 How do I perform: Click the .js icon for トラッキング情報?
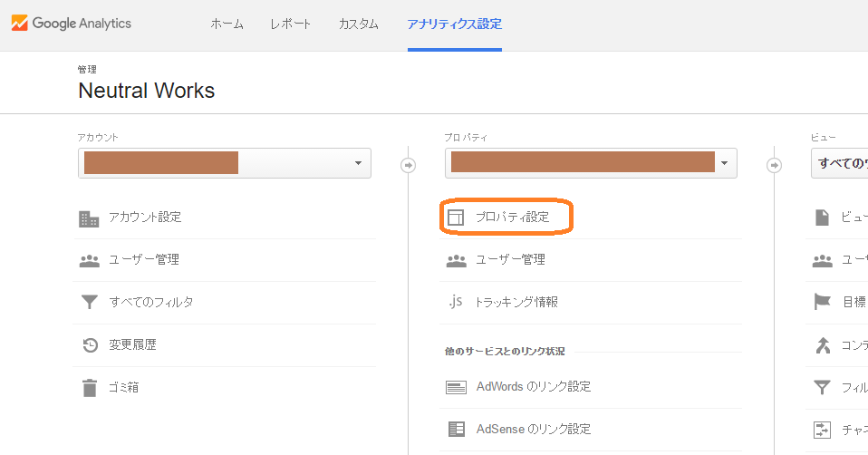(455, 301)
